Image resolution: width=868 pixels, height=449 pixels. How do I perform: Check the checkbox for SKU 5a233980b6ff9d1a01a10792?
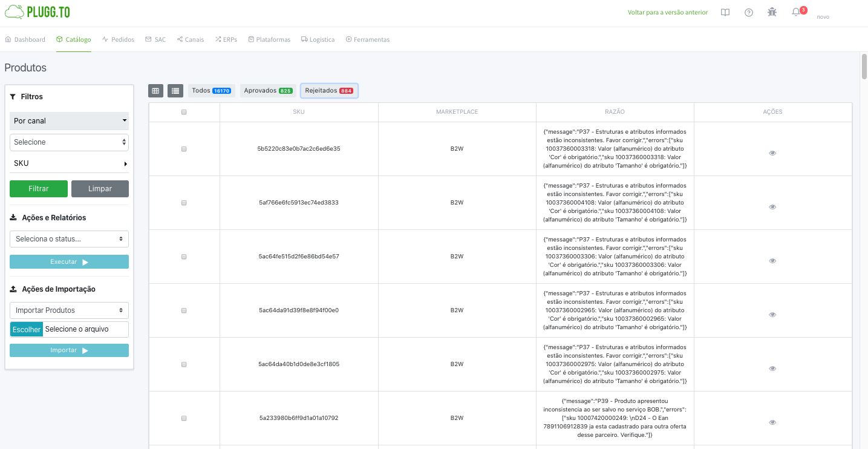(x=184, y=418)
